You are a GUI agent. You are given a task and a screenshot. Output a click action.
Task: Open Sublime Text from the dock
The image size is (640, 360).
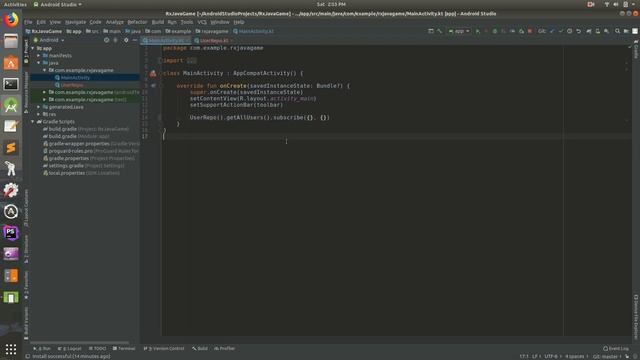(x=11, y=148)
